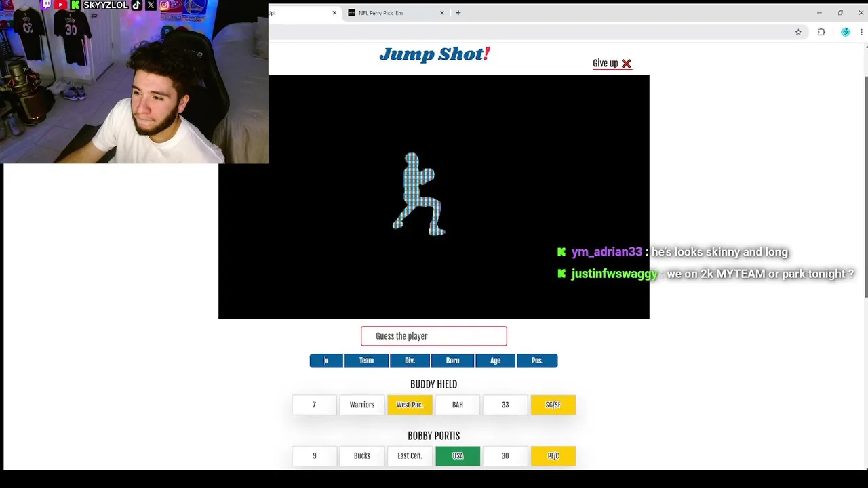Click Bobby Portis's age 30 cell

[505, 456]
